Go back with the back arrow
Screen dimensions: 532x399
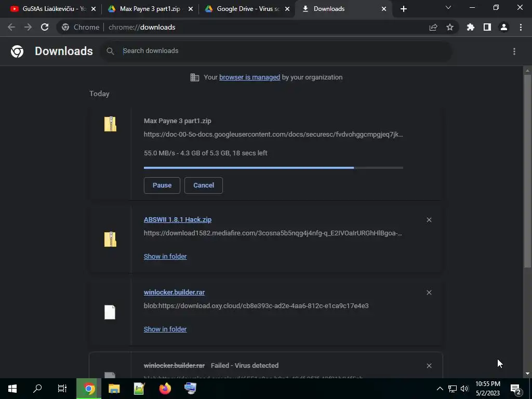tap(11, 27)
